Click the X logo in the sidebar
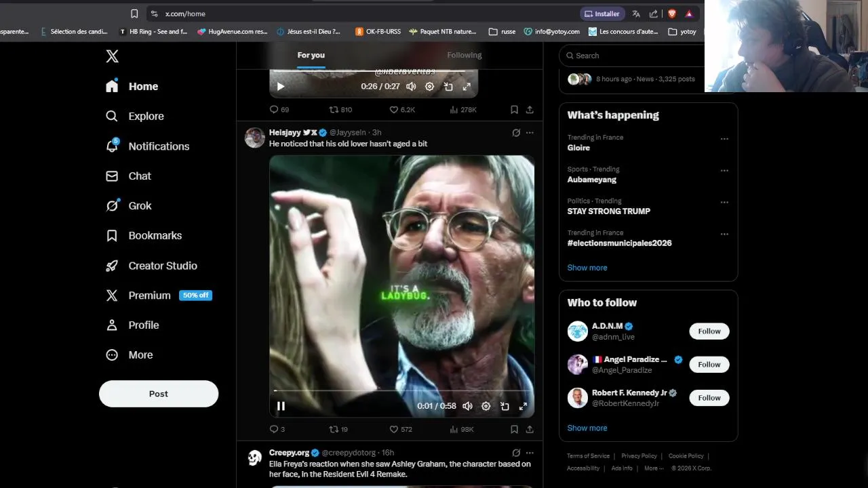Screen dimensions: 868x488 pyautogui.click(x=113, y=56)
